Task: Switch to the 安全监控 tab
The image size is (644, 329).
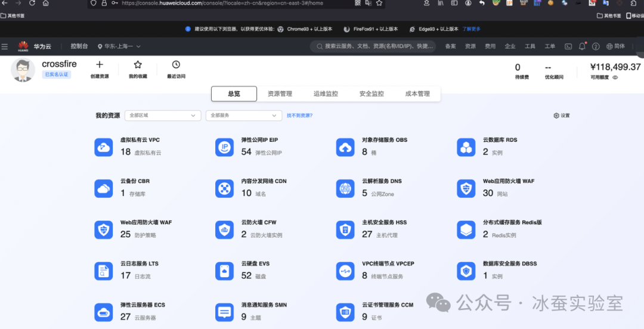Action: 371,94
